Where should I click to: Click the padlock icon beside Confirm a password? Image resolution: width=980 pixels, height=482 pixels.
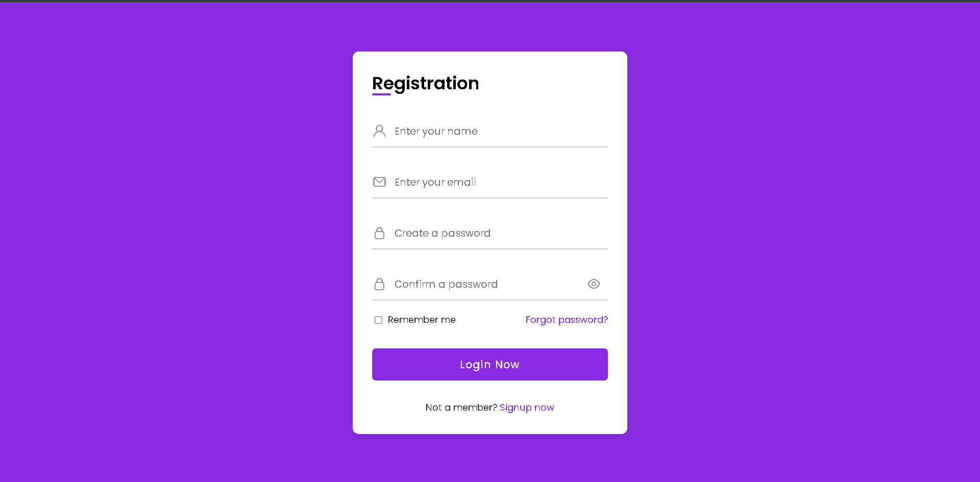coord(379,284)
